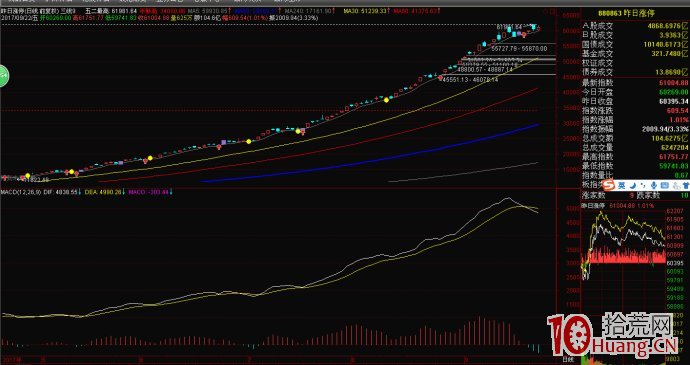Click the mini chart title 昨日涨停 61004.88 1.01%
690x365 pixels.
click(x=618, y=206)
